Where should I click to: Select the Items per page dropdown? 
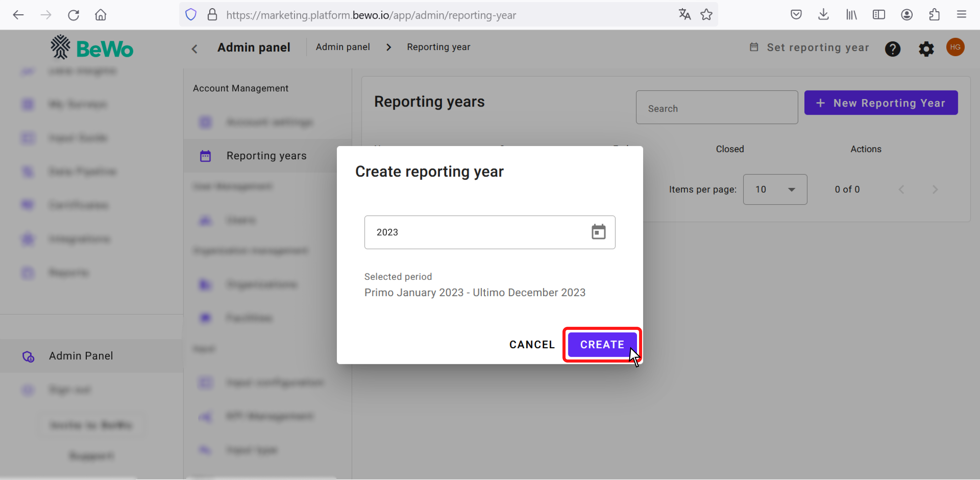click(775, 189)
